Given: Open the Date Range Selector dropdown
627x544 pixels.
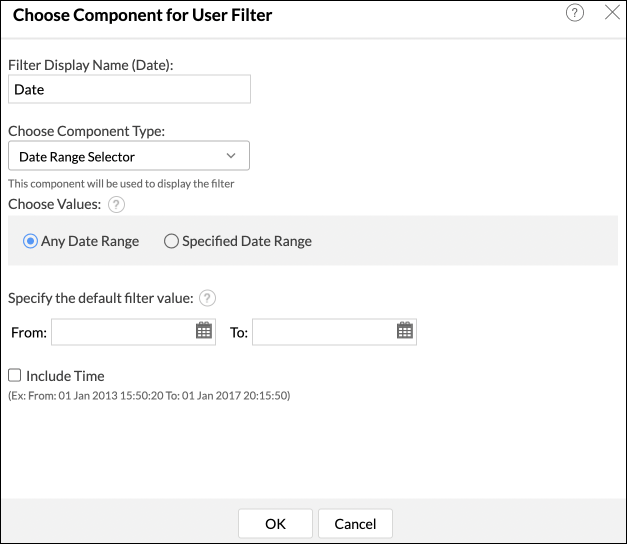Looking at the screenshot, I should click(128, 156).
